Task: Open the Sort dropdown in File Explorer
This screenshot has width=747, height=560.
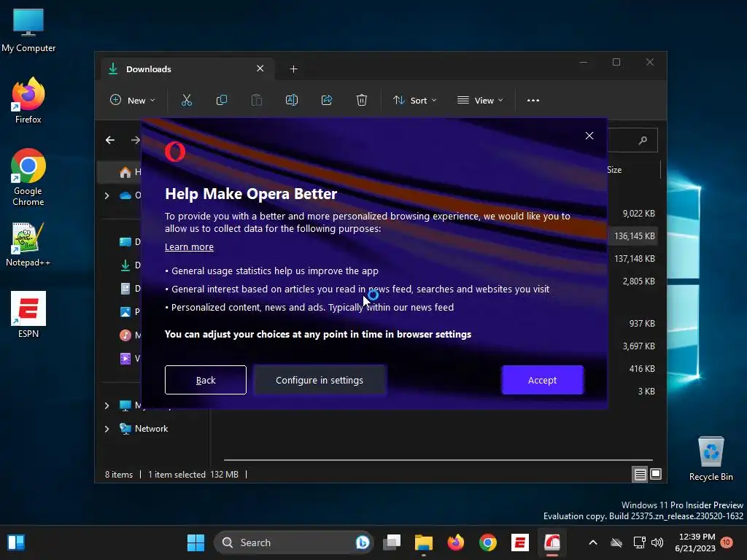Action: click(414, 100)
